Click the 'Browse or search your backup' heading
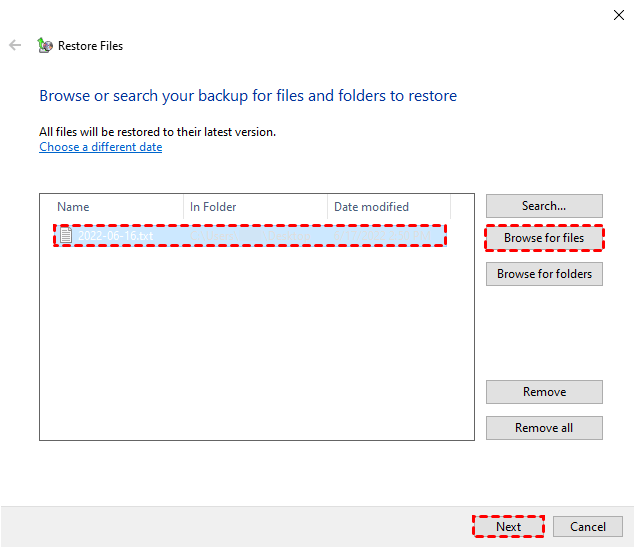 [248, 97]
